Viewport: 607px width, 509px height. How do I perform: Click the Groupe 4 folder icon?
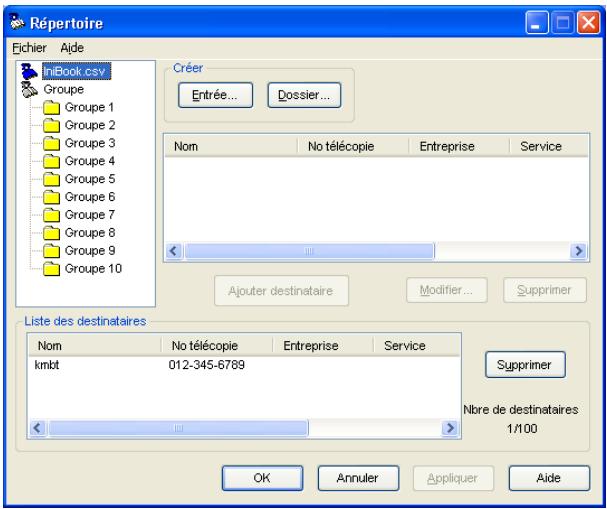click(51, 161)
